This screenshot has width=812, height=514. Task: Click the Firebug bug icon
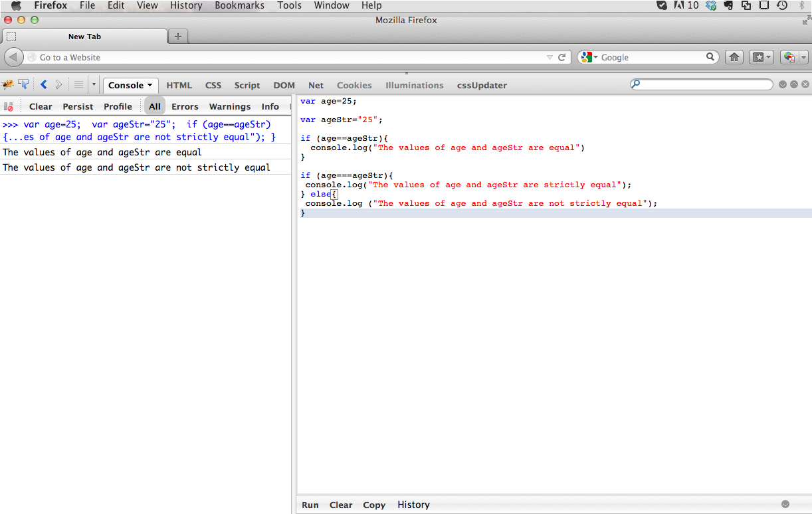(8, 84)
